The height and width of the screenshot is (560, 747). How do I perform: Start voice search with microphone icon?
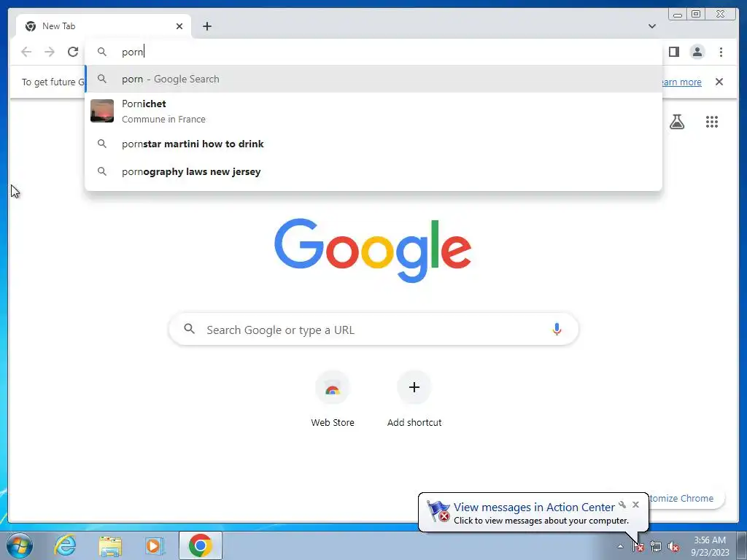coord(557,330)
